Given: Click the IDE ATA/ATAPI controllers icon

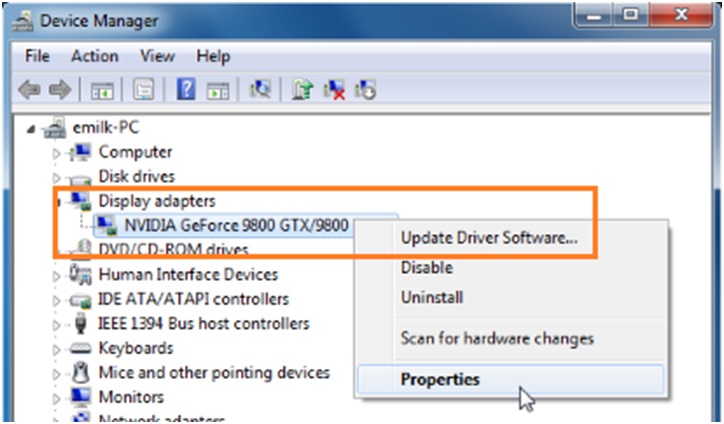Looking at the screenshot, I should (80, 300).
